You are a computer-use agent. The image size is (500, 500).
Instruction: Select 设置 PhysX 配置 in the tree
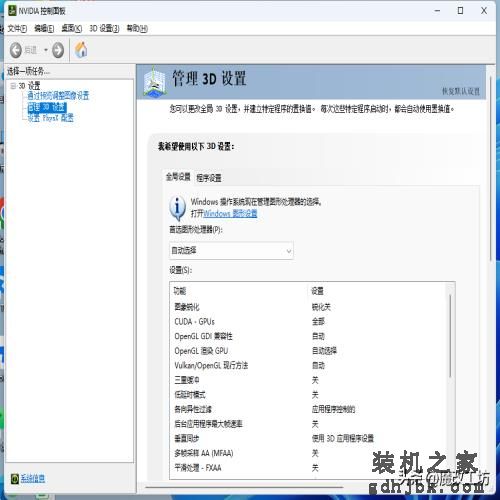(50, 118)
